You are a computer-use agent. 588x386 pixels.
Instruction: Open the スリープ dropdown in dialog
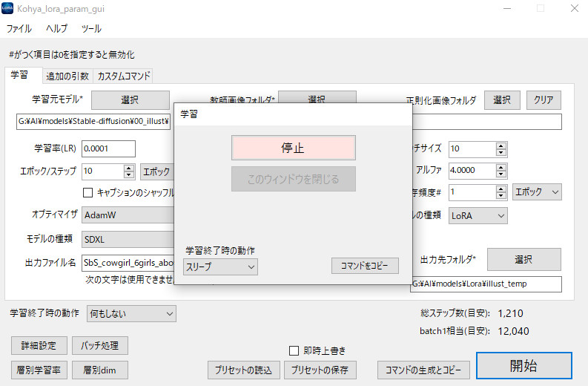(220, 266)
